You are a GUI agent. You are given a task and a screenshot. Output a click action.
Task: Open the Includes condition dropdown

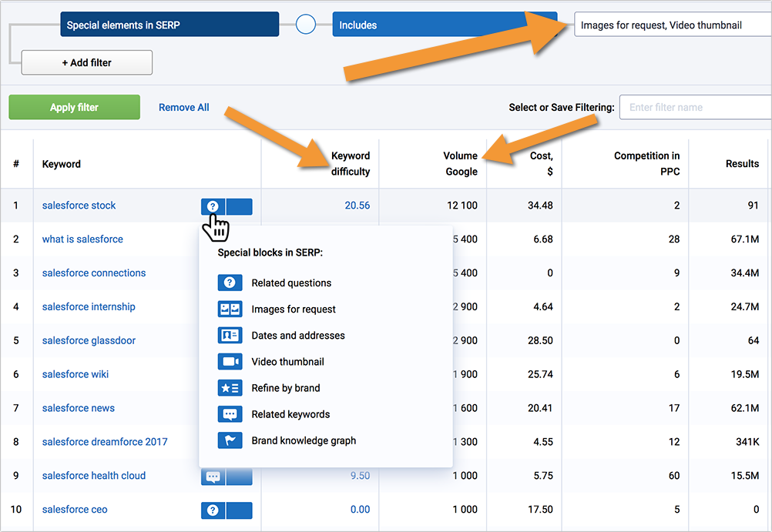(445, 25)
